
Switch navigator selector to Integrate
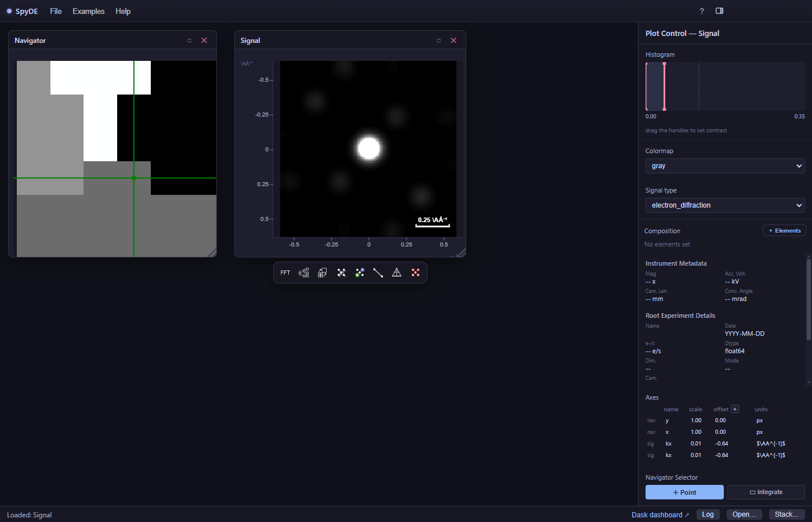point(766,492)
